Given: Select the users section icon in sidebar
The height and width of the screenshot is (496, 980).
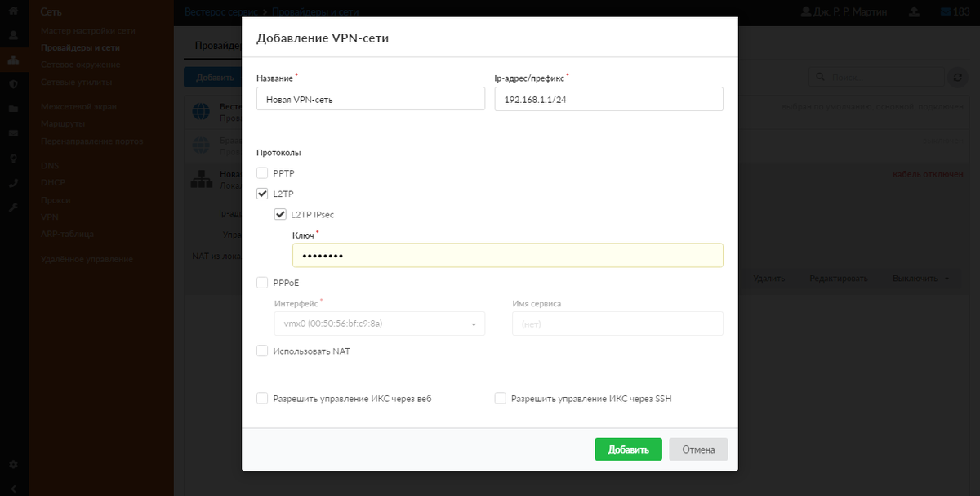Looking at the screenshot, I should pos(11,35).
